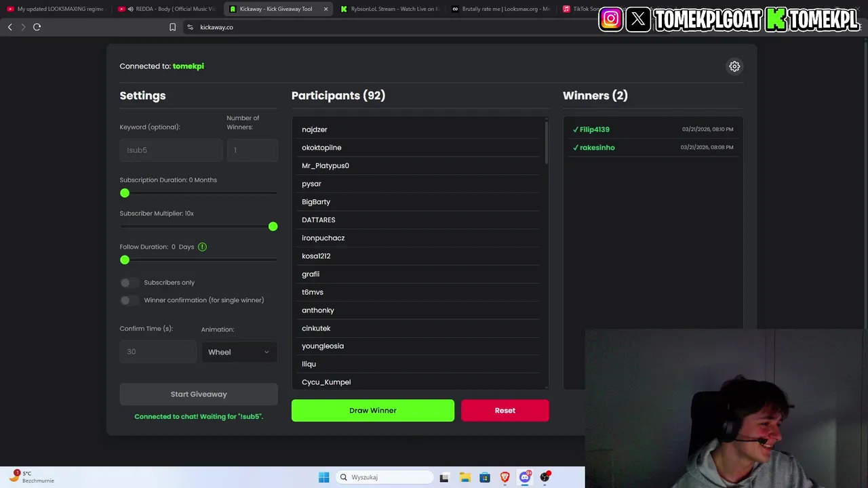This screenshot has height=488, width=868.
Task: Open File Explorer from the taskbar
Action: click(x=465, y=477)
